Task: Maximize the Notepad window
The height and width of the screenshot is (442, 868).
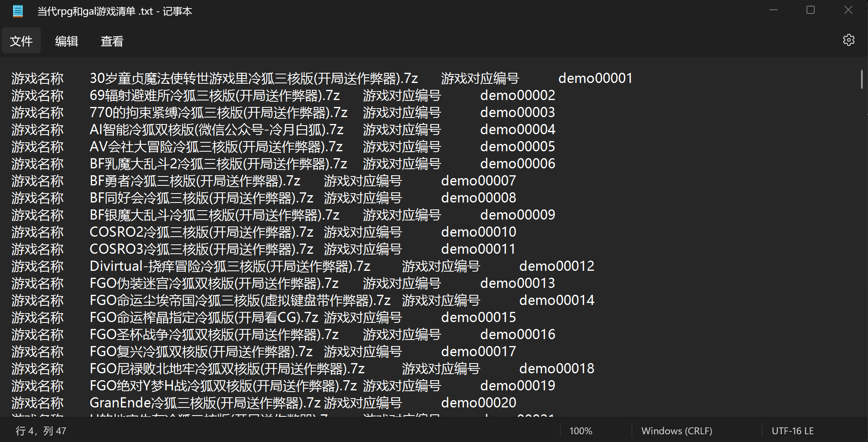Action: pos(811,10)
